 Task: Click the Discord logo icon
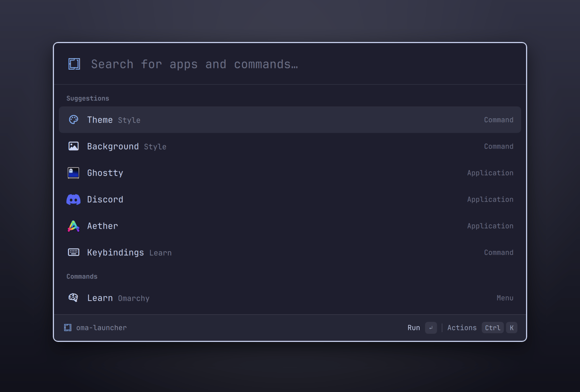74,199
